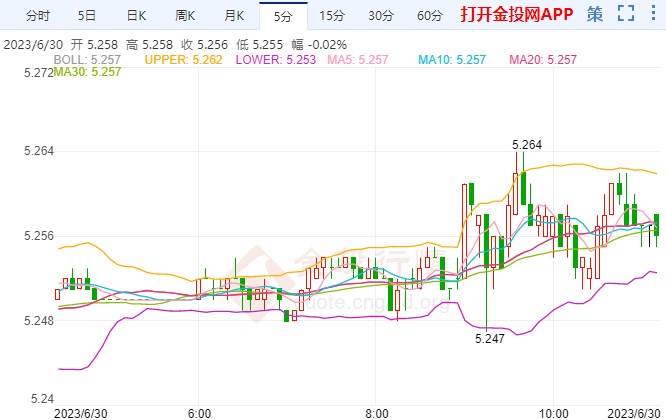Switch to the 60分 interval tab

tap(430, 16)
